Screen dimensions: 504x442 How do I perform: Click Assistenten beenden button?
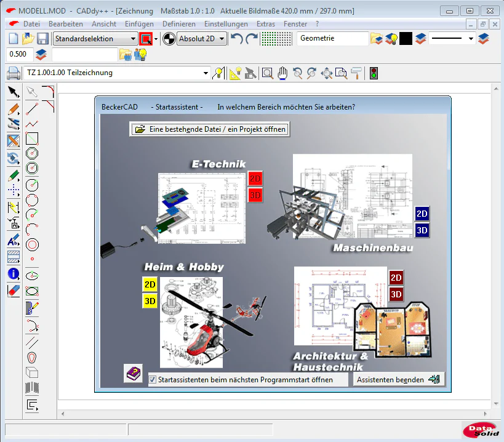click(399, 380)
